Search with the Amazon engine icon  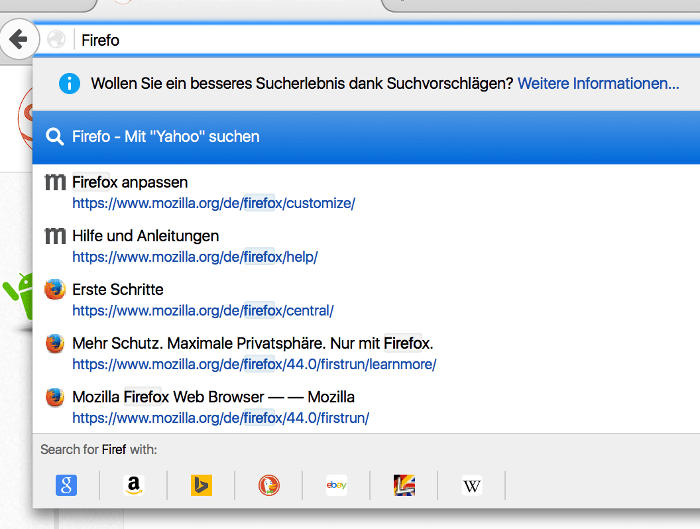click(x=133, y=486)
